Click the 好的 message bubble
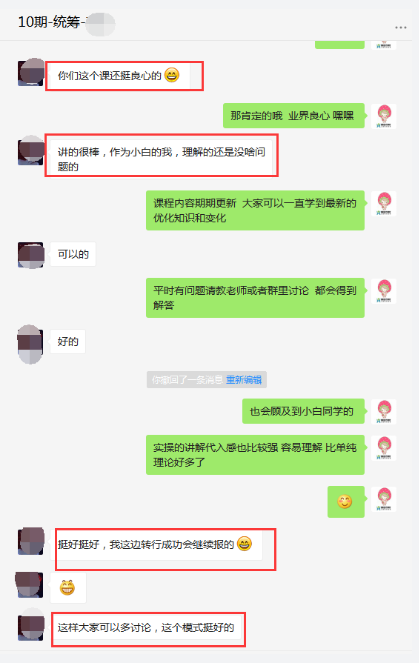 tap(68, 341)
